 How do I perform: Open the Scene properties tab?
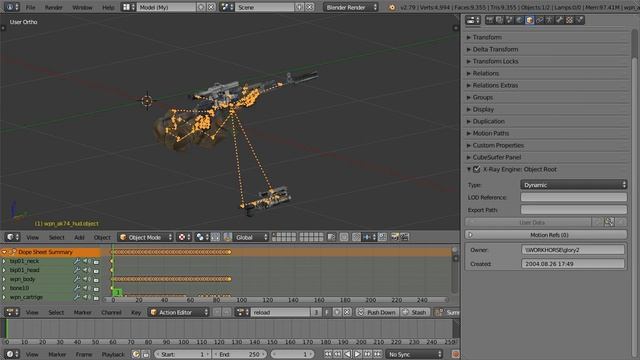pos(509,20)
